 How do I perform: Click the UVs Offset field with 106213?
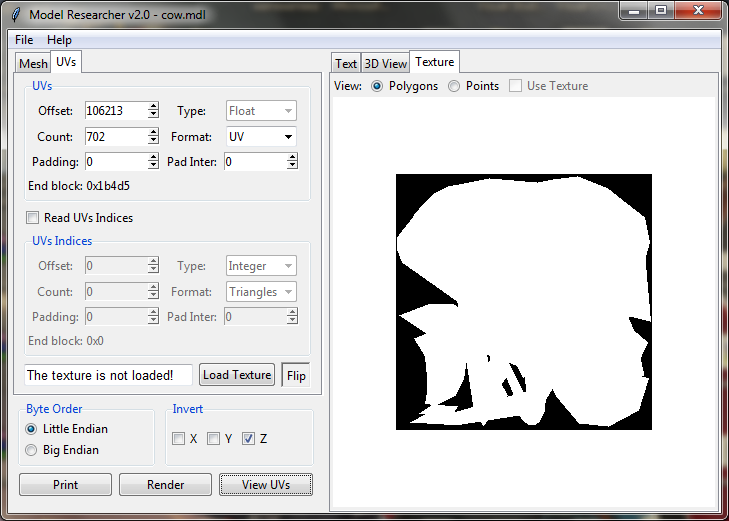[116, 111]
